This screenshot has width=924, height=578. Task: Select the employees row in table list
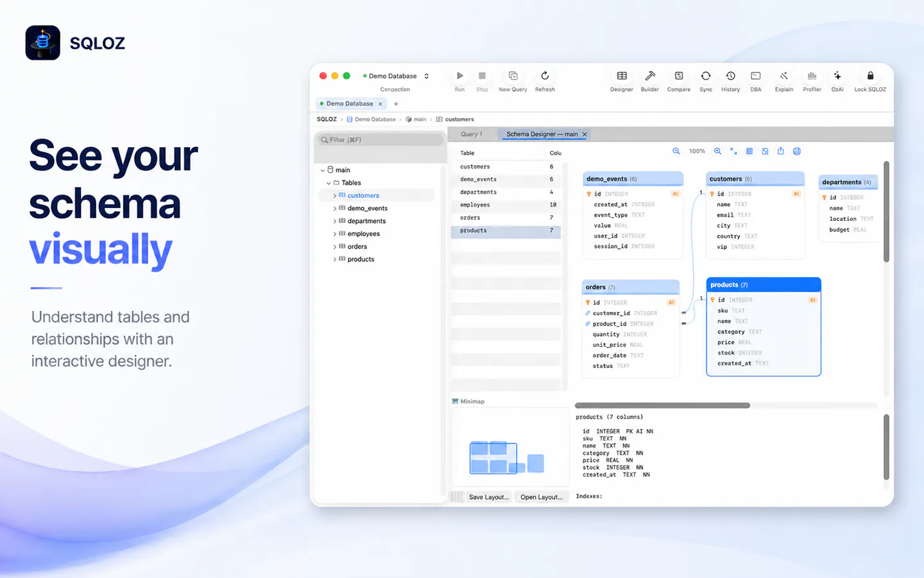(506, 205)
